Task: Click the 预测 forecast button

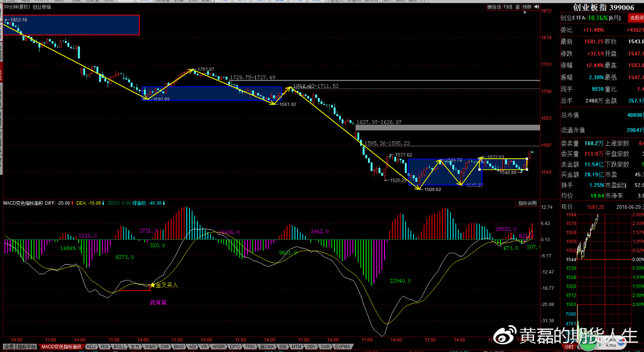Action: [x=527, y=7]
